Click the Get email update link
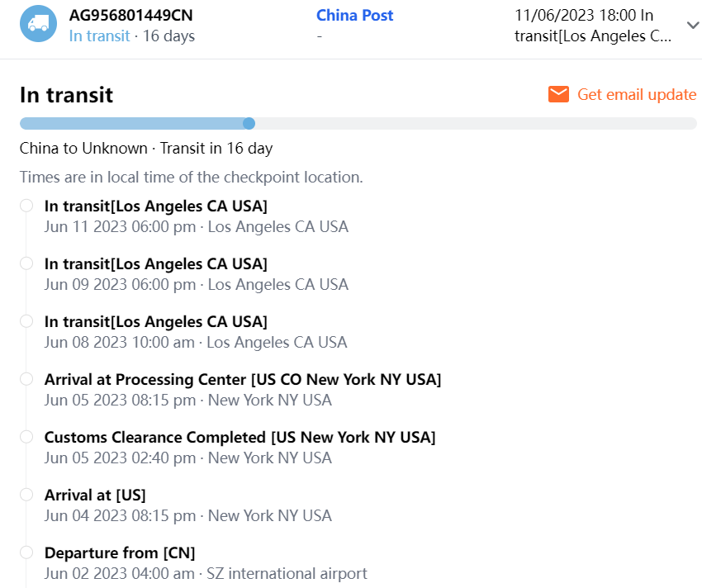The width and height of the screenshot is (702, 588). coord(636,94)
